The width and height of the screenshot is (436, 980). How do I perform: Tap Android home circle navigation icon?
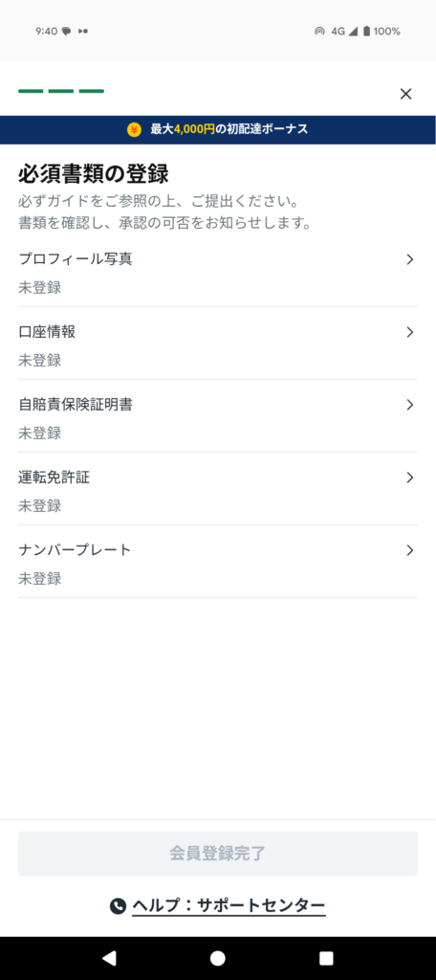pos(218,958)
